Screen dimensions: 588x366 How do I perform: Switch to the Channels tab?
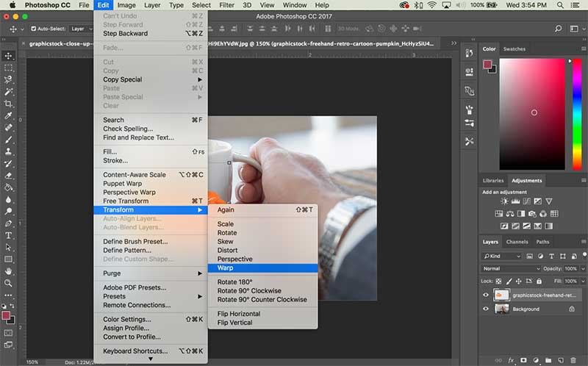coord(517,242)
